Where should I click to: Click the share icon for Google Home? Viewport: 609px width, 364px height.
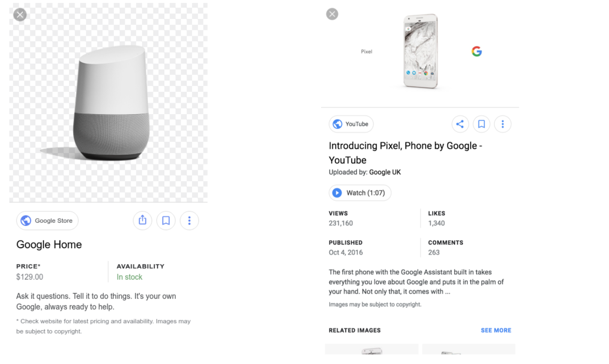(x=142, y=220)
